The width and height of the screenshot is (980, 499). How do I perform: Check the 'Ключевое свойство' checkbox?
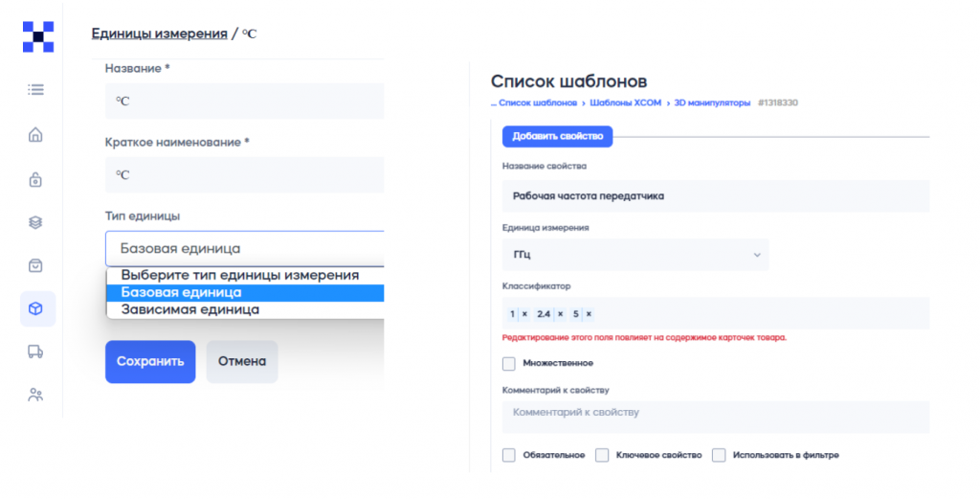(602, 455)
